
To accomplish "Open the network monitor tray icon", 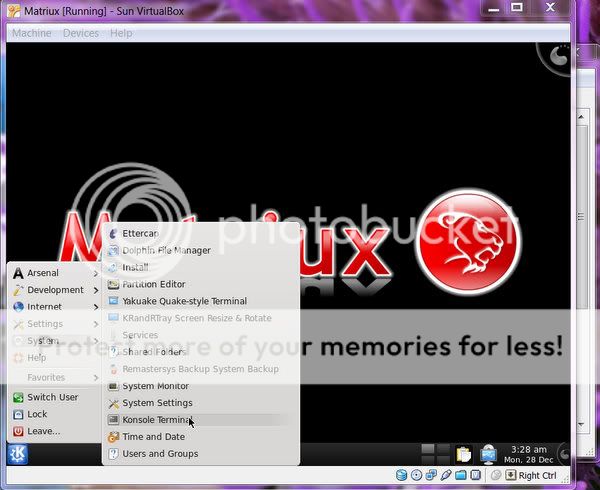I will [489, 454].
